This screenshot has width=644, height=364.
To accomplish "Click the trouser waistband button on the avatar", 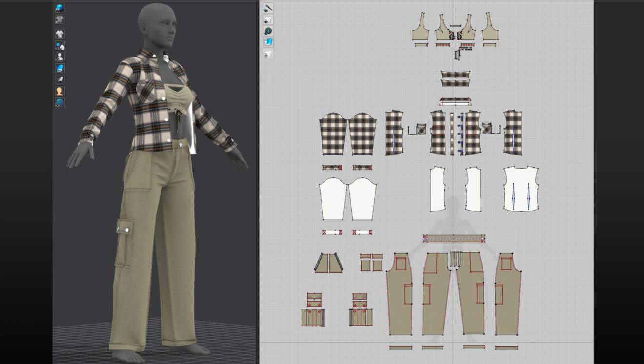I will tap(181, 144).
